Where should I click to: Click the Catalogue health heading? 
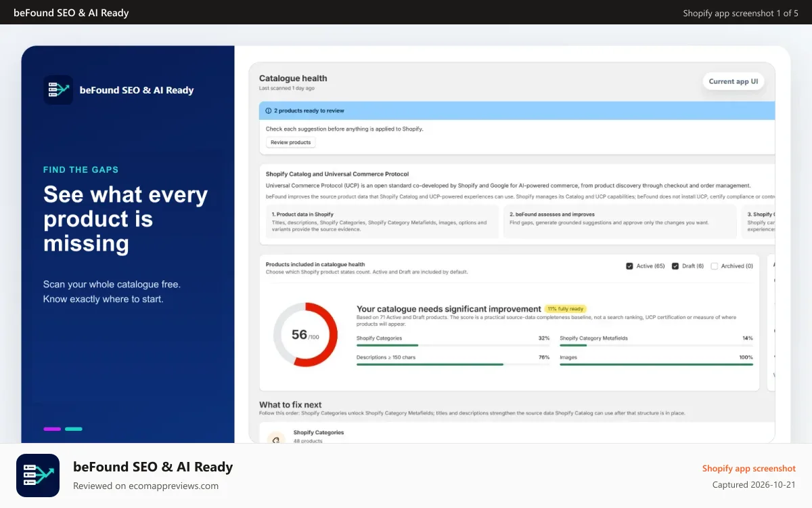293,79
